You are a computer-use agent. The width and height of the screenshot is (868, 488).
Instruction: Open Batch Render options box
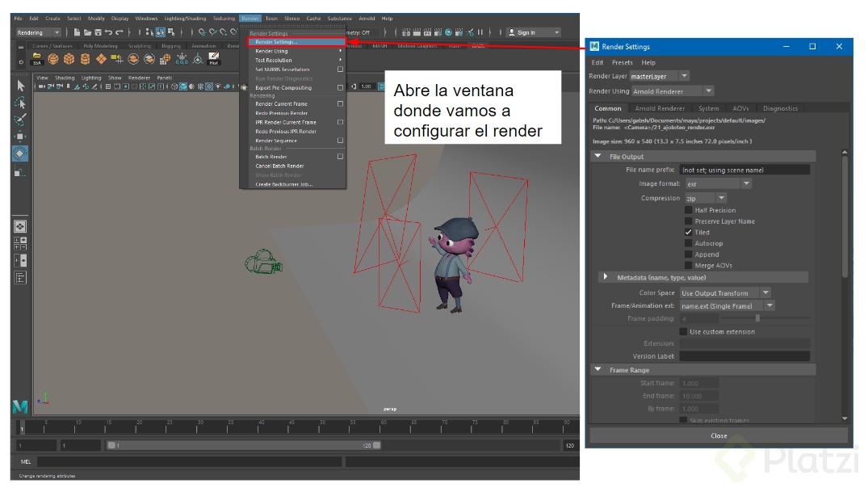click(x=340, y=157)
